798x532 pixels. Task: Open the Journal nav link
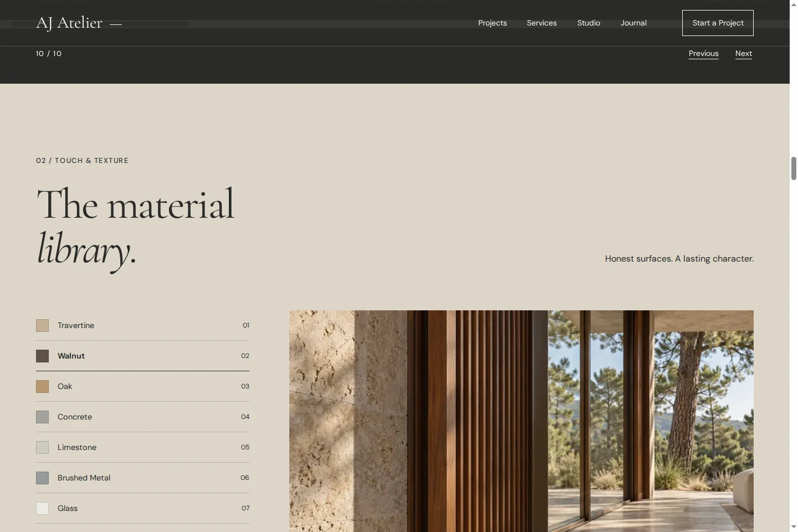click(633, 23)
